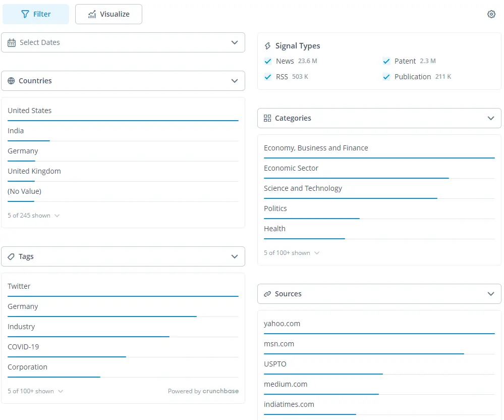Show more categories via 5 of 100+ shown
Viewport: 504px width, 420px height.
pos(292,253)
